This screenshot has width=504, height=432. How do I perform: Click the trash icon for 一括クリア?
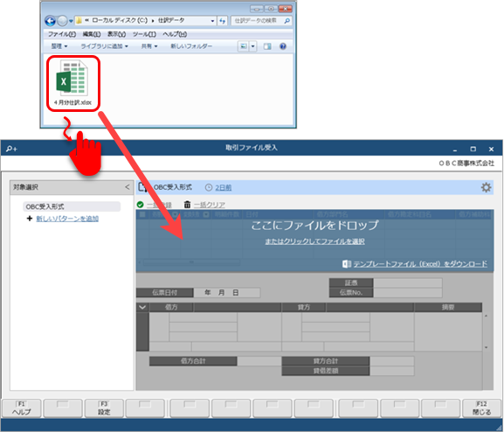[x=187, y=205]
